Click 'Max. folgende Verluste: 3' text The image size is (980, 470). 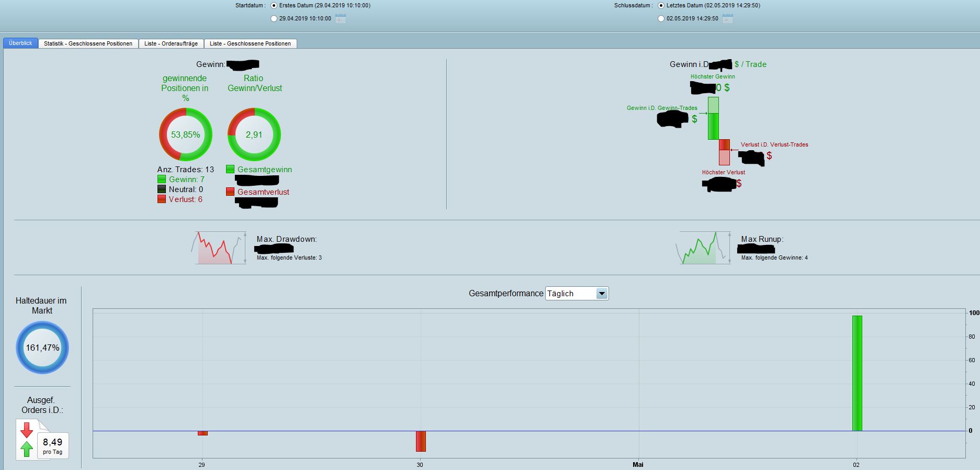pos(289,258)
